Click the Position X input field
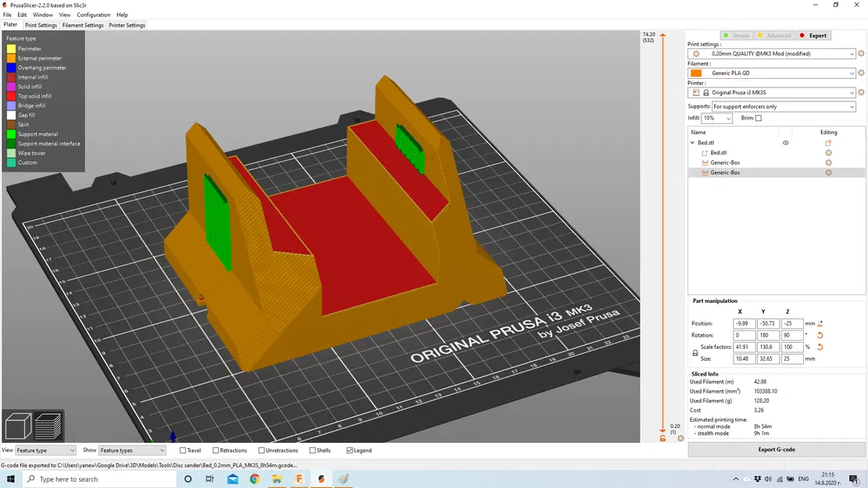Viewport: 868px width, 488px height. [744, 324]
